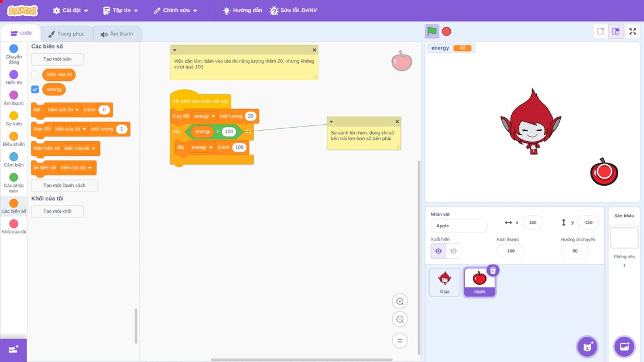Click 'Tạo một Danh sách' button

coord(64,185)
